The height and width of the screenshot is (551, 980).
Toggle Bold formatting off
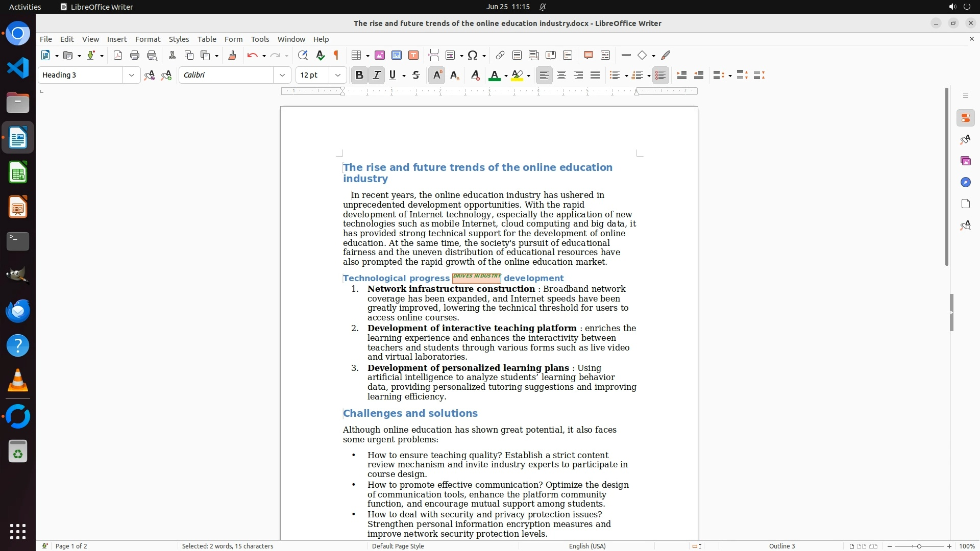pos(359,75)
